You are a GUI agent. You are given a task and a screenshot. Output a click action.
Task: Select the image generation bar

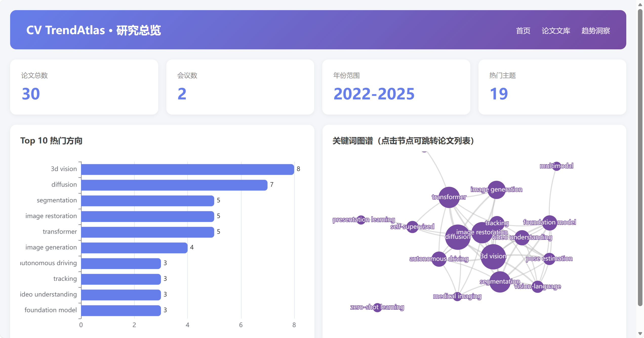point(134,248)
